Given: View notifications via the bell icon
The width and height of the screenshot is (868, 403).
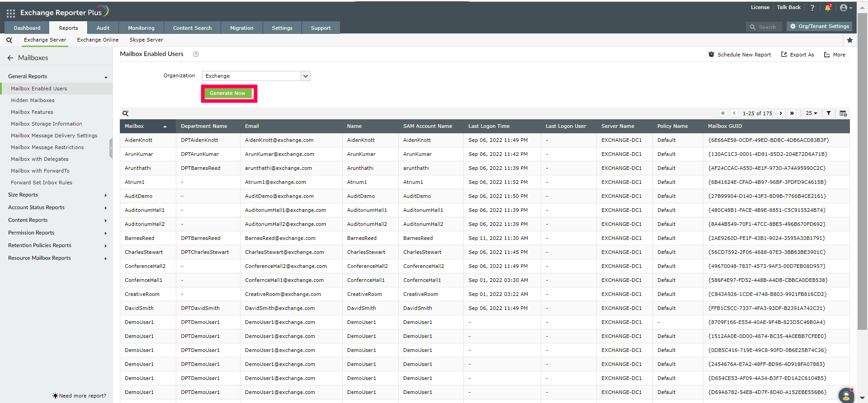Looking at the screenshot, I should pos(828,8).
